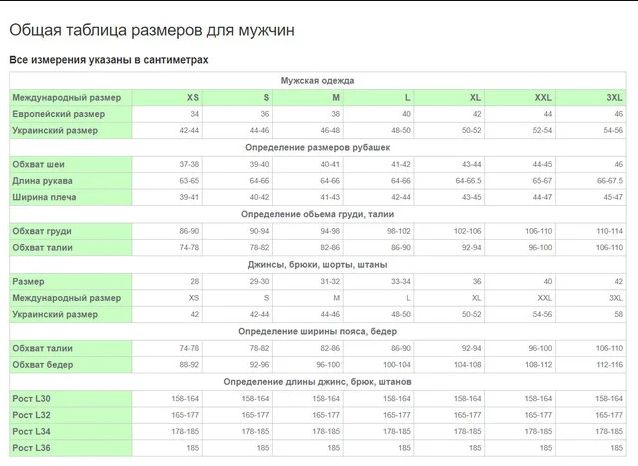Click neck girth value 41-42
638x466 pixels.
coord(401,164)
